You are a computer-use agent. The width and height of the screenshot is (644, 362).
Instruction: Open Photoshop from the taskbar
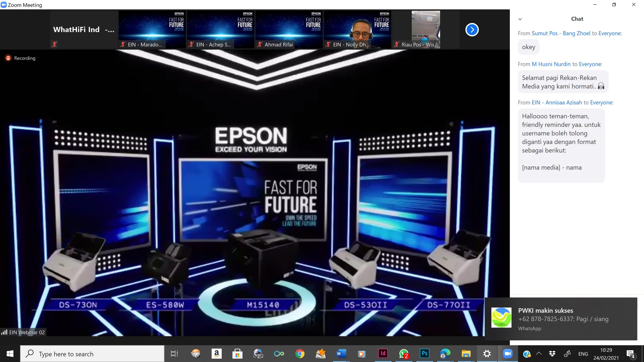coord(424,354)
